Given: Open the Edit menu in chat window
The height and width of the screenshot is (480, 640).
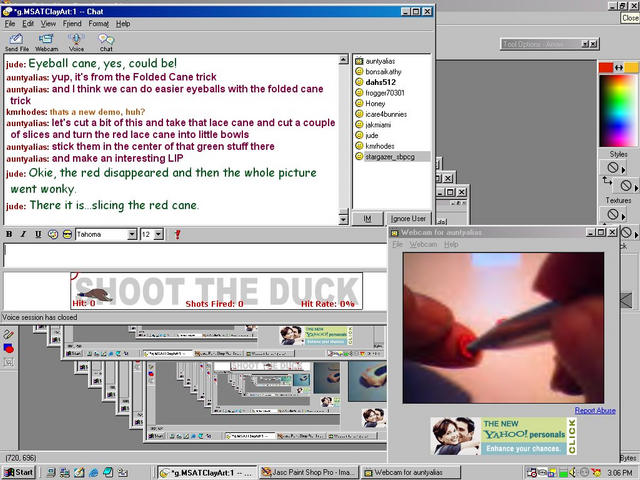Looking at the screenshot, I should (x=28, y=24).
